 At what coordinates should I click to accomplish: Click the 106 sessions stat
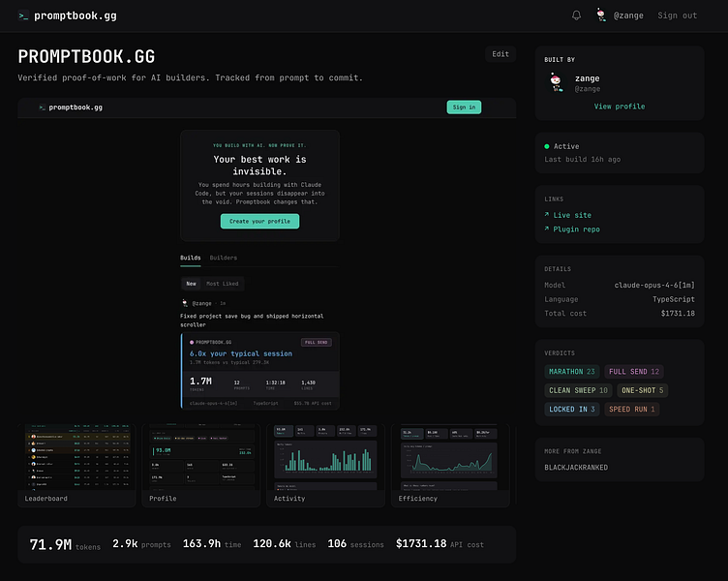(355, 544)
